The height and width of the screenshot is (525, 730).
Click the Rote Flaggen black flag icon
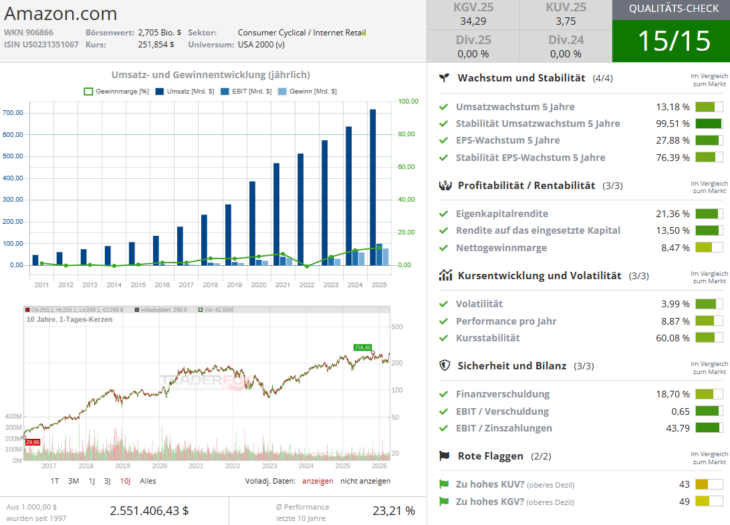pos(444,456)
